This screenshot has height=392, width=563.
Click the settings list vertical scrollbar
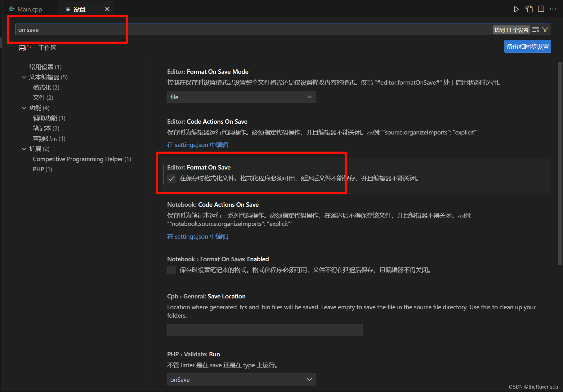(x=560, y=163)
